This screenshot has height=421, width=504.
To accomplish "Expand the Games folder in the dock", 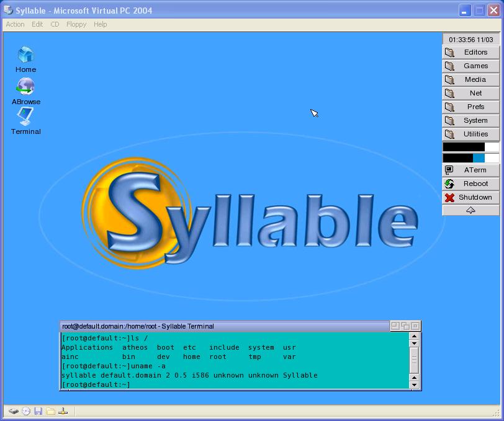I will pyautogui.click(x=471, y=66).
